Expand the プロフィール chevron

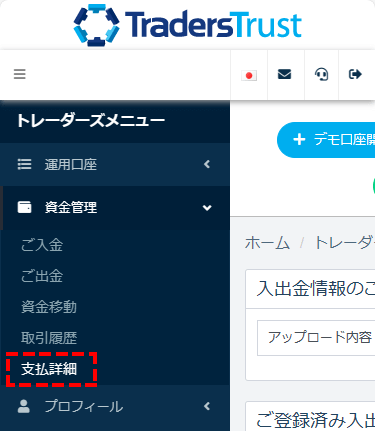207,406
